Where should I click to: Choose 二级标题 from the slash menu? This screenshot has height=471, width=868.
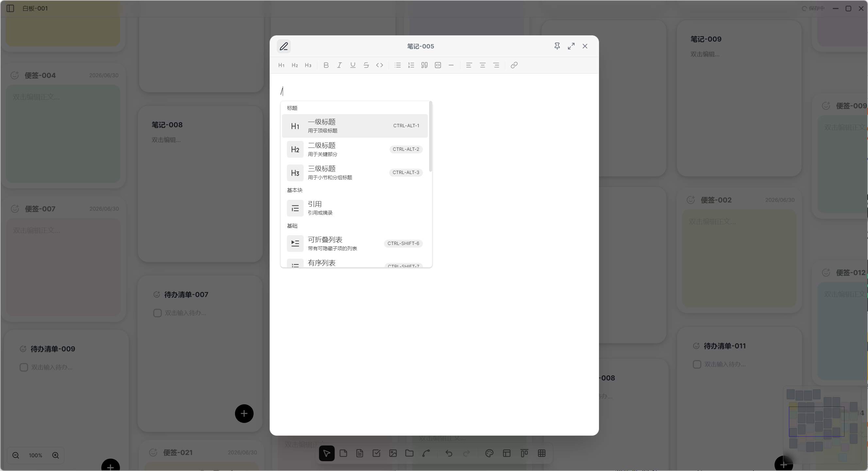355,149
